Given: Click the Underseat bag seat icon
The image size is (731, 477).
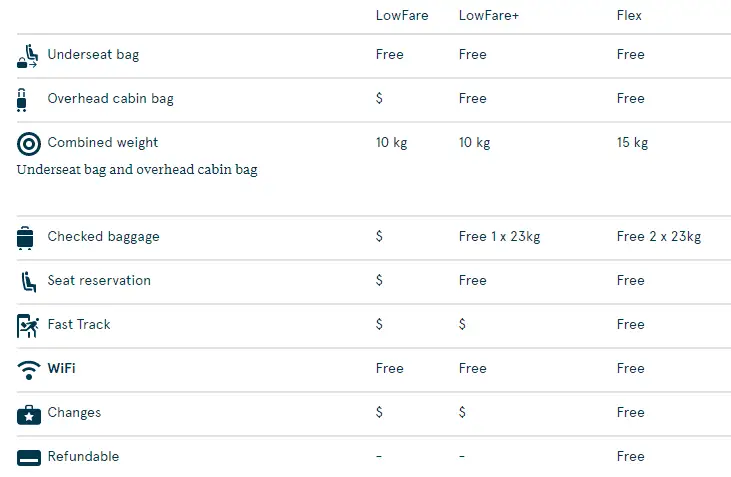Looking at the screenshot, I should [x=28, y=56].
